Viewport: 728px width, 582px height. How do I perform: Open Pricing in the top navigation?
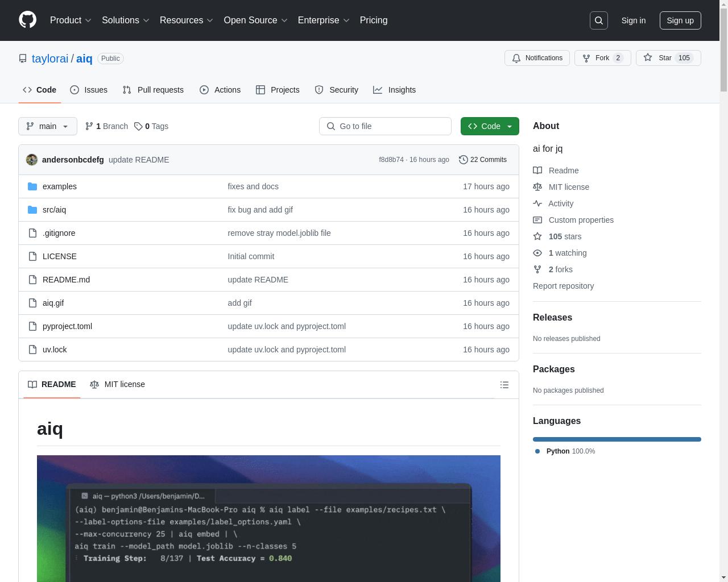coord(374,20)
